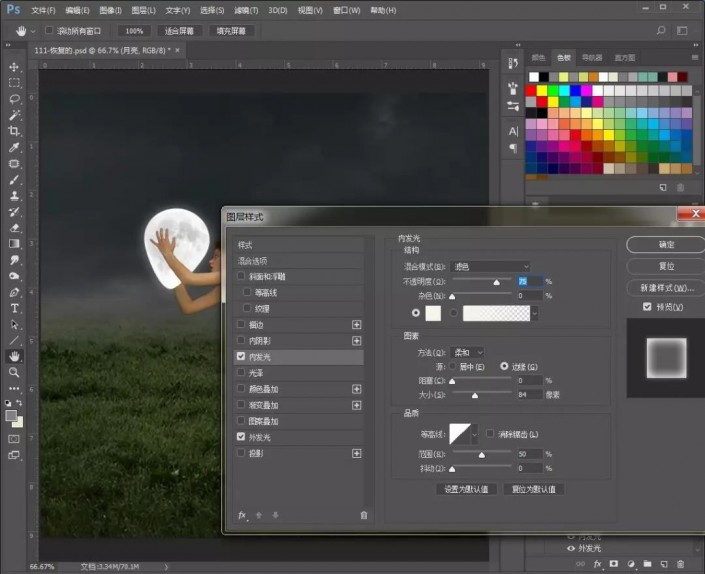Open the workspace switcher icon

click(682, 31)
